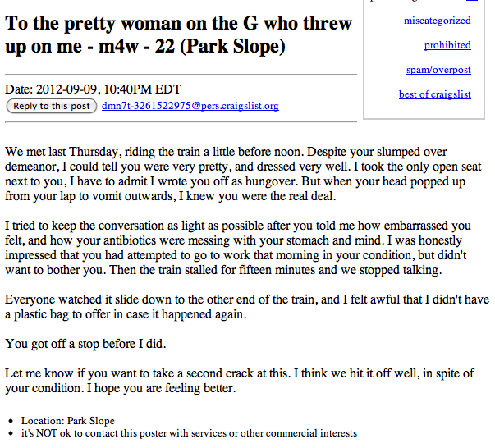Viewport: 495px width, 448px height.
Task: Click the post title about the G train
Action: [178, 34]
